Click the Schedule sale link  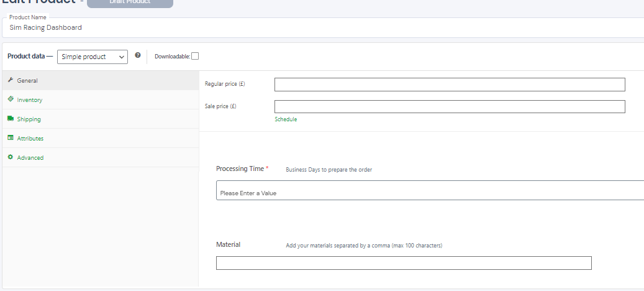286,119
